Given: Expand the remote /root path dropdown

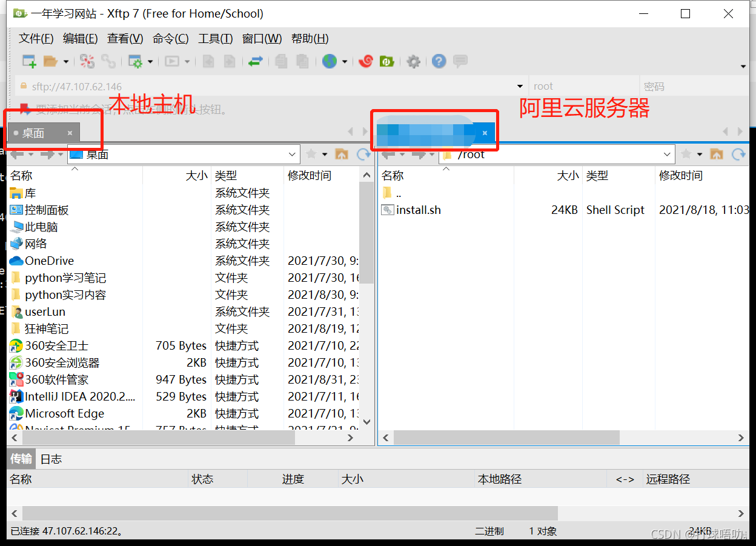Looking at the screenshot, I should (667, 155).
